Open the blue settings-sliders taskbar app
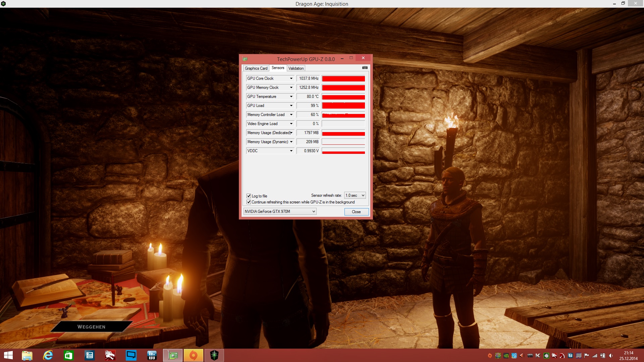The image size is (644, 362). [90, 355]
